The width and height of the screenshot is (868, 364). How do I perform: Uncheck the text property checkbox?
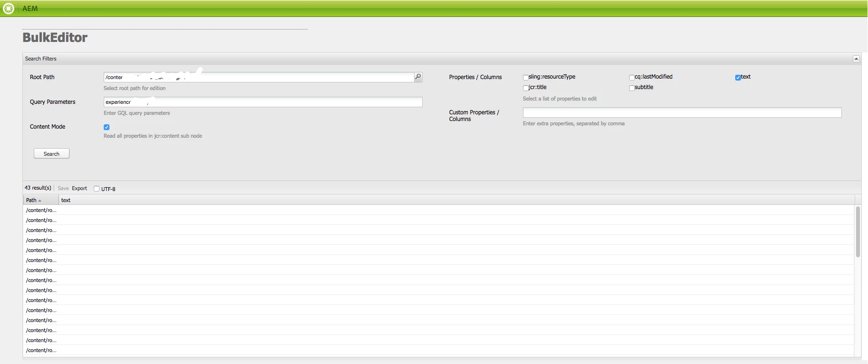coord(738,77)
